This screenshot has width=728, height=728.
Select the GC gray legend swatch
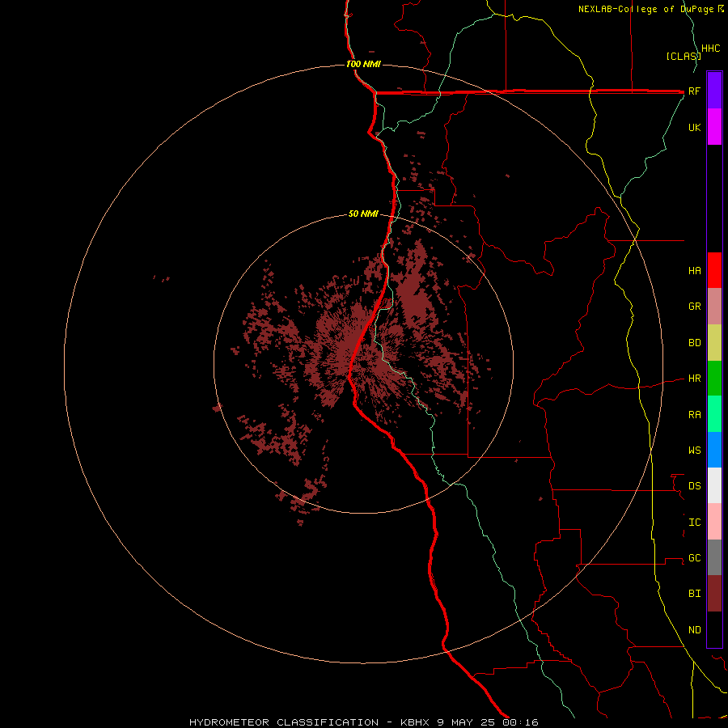tap(714, 557)
